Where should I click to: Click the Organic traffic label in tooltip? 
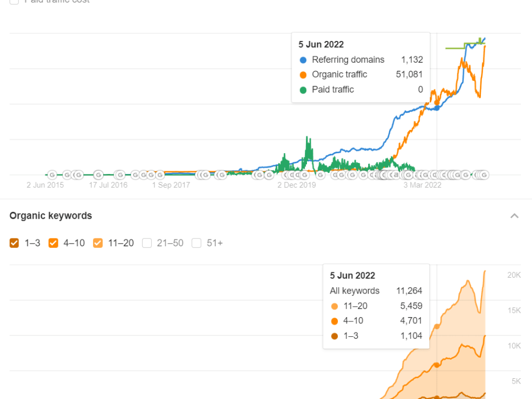tap(339, 74)
